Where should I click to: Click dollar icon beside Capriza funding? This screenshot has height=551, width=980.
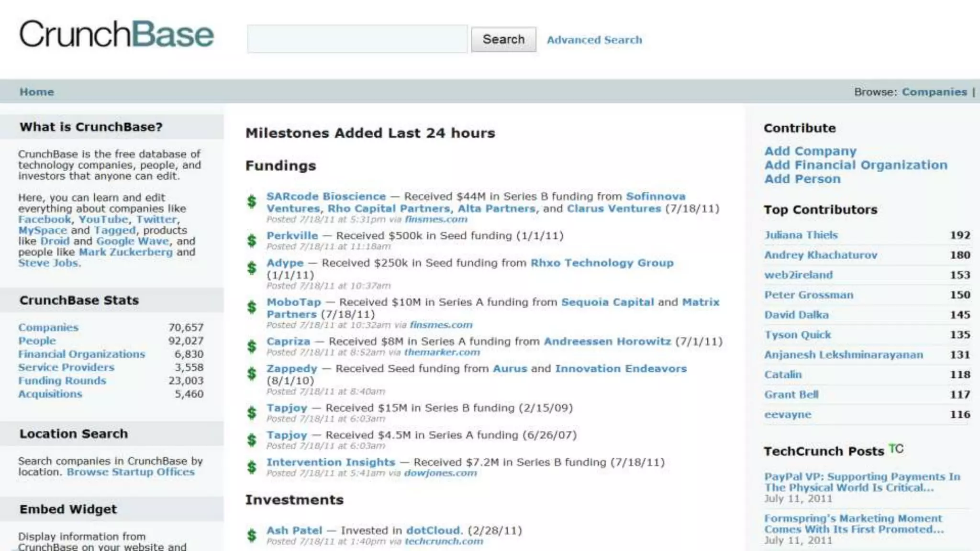(x=252, y=346)
